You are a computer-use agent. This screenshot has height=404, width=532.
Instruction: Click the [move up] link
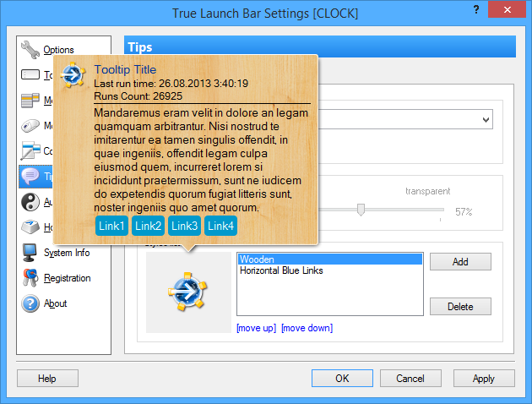click(256, 328)
